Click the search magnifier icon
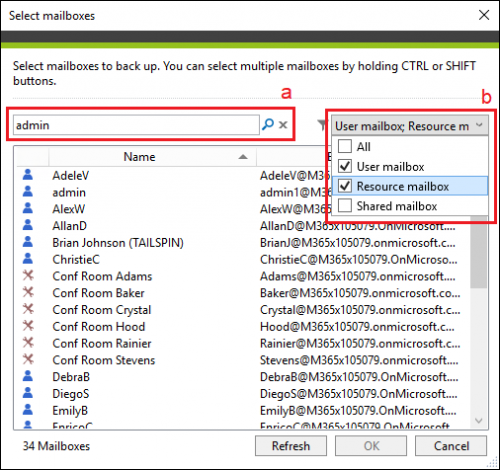Image resolution: width=500 pixels, height=470 pixels. point(268,125)
